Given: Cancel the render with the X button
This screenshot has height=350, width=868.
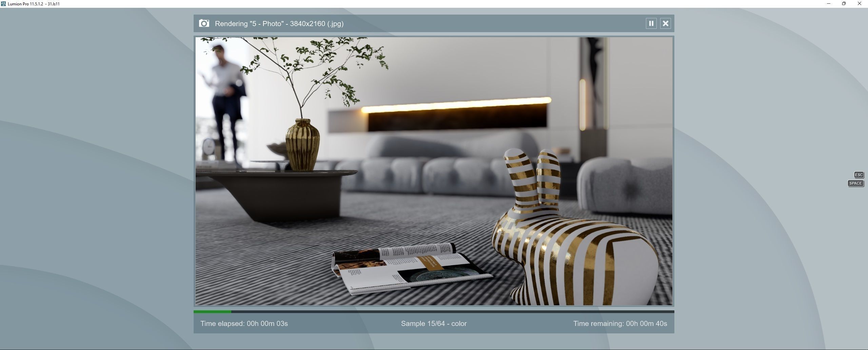Looking at the screenshot, I should coord(665,23).
